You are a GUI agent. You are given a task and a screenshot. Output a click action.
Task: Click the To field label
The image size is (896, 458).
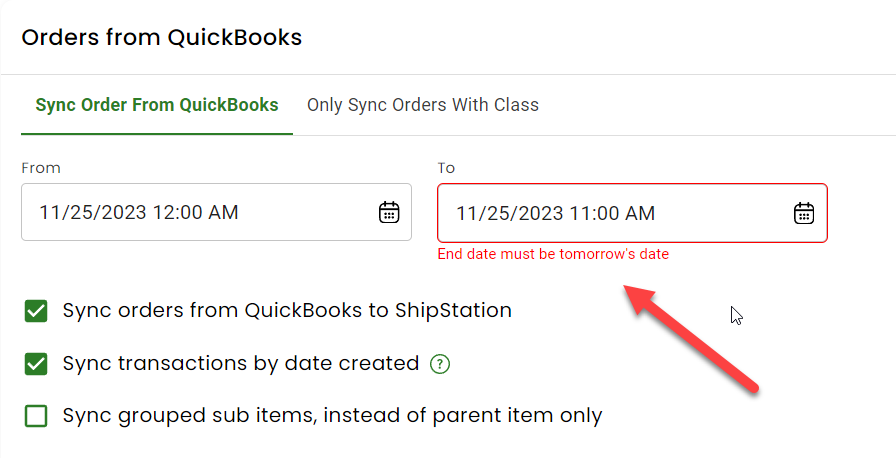tap(446, 168)
